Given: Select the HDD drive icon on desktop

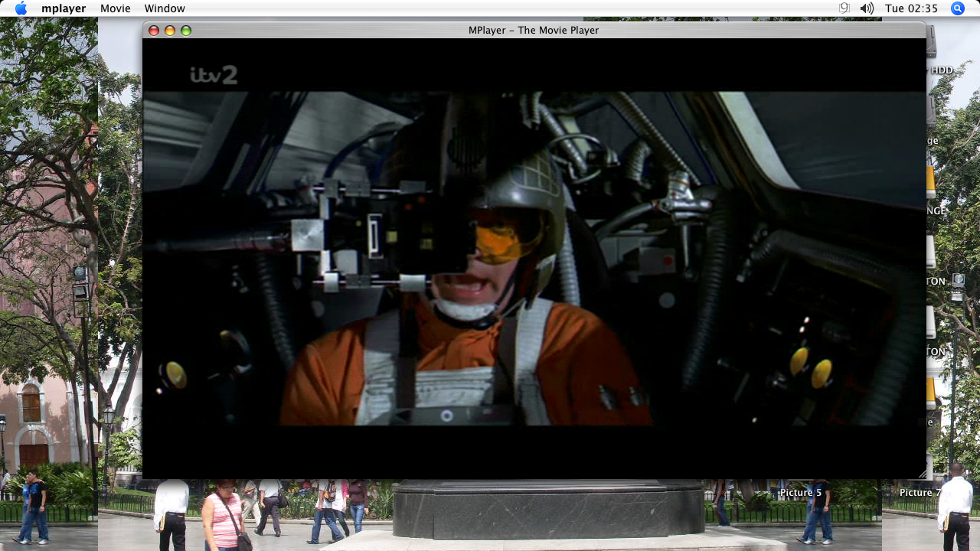Looking at the screenshot, I should tap(931, 42).
